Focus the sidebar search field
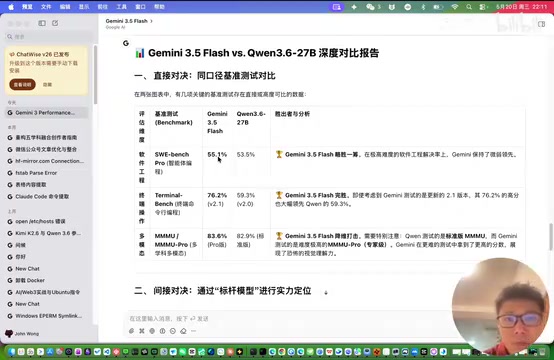Screen dimensions: 554x360 [x=49, y=36]
